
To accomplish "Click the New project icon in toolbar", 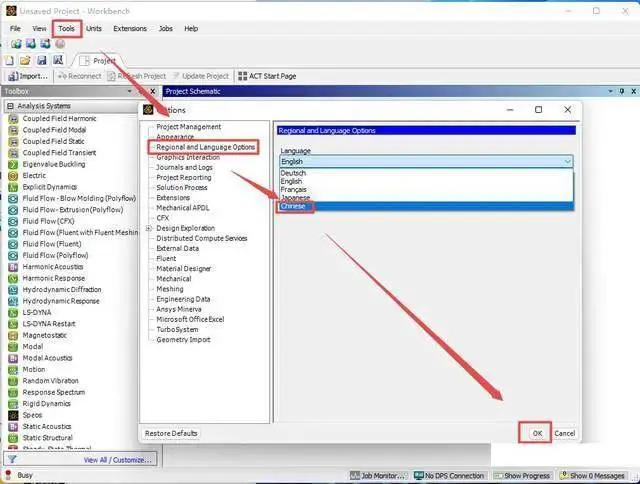I will pos(9,61).
